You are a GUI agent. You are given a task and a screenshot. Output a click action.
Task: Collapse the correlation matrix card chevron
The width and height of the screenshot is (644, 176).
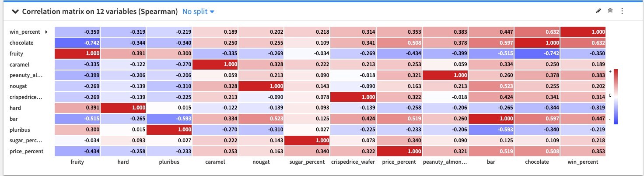click(15, 11)
